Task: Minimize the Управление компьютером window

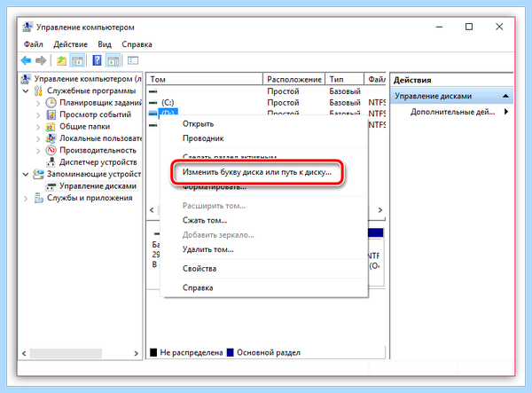Action: [440, 27]
